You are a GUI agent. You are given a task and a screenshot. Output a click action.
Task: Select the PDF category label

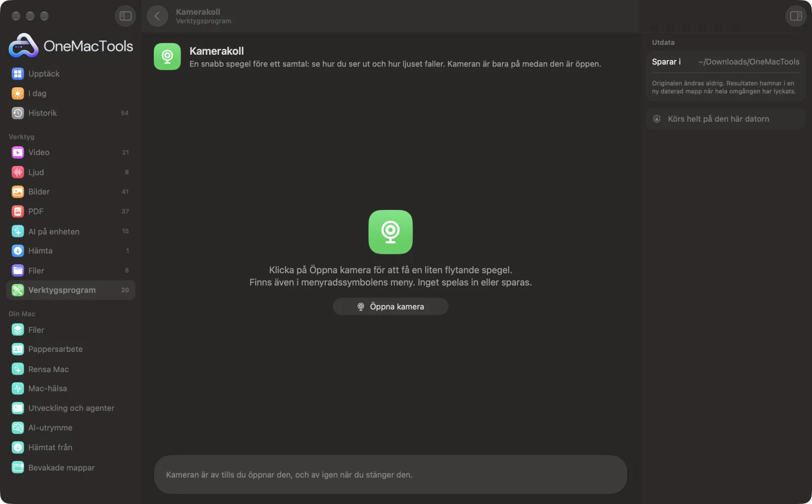tap(36, 211)
